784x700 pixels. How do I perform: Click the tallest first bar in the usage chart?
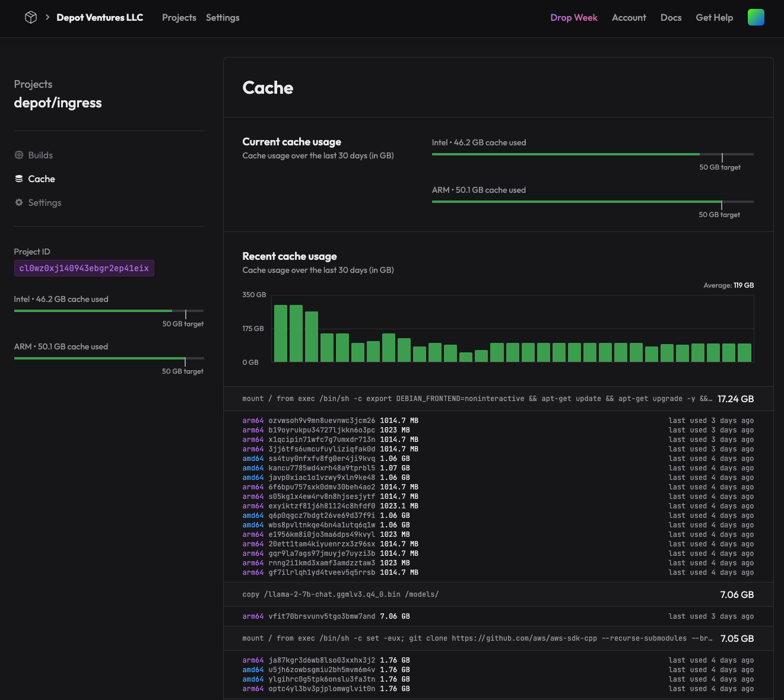pyautogui.click(x=281, y=333)
